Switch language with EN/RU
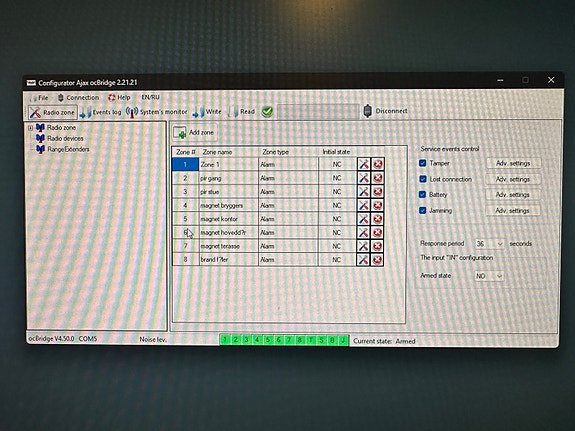 coord(150,97)
